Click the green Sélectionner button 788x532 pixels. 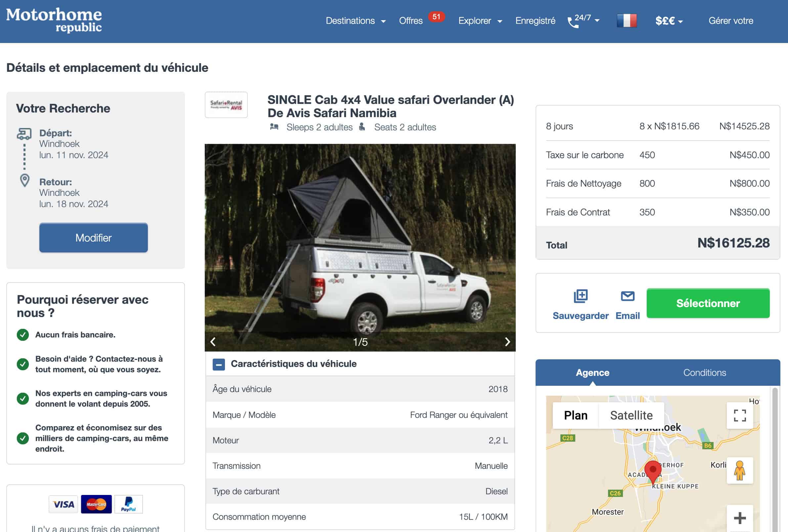[x=708, y=303]
